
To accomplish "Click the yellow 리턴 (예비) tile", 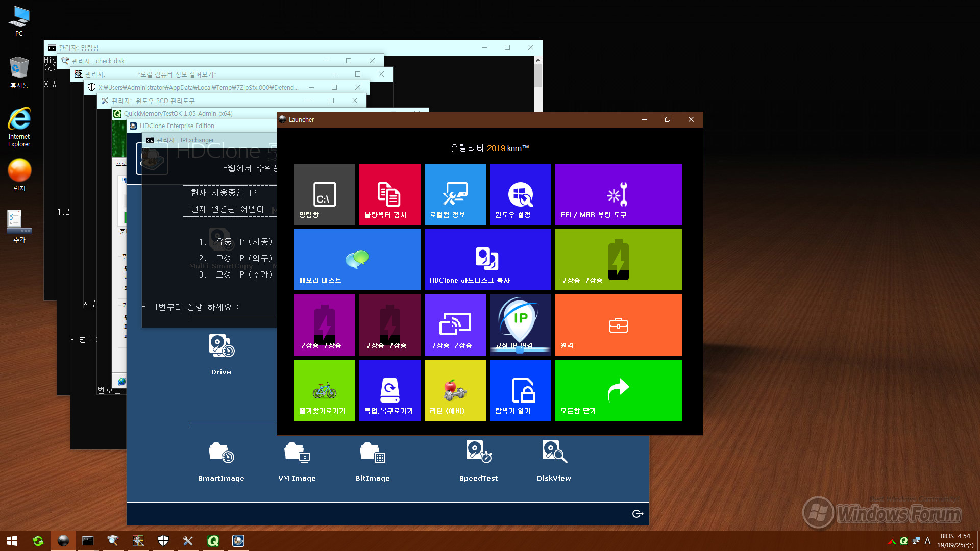I will click(455, 390).
